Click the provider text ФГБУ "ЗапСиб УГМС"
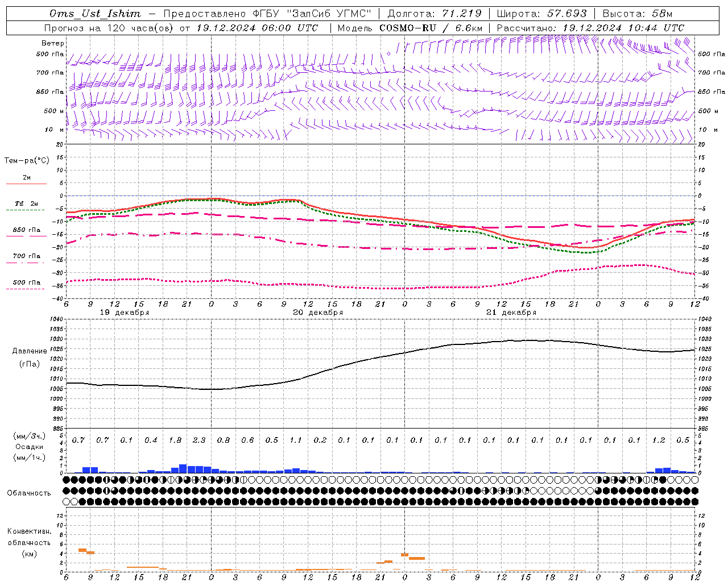Image resolution: width=728 pixels, height=582 pixels. pos(312,14)
